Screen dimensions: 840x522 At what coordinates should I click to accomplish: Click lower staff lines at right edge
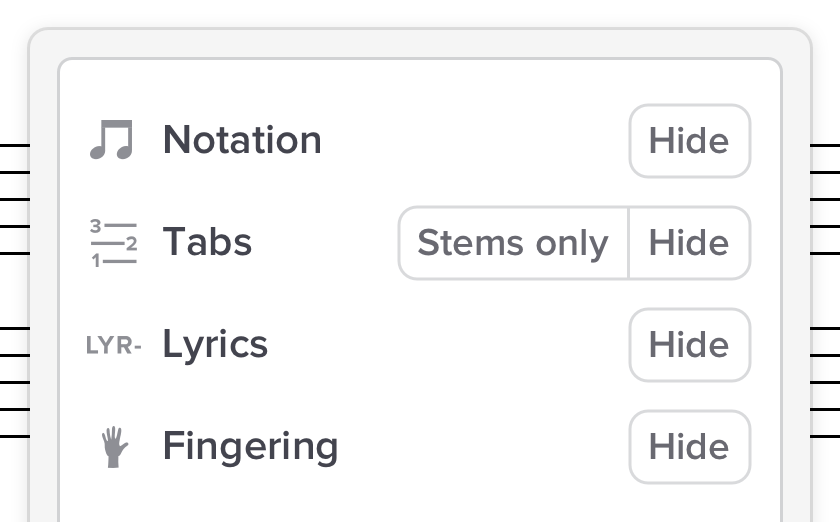(825, 382)
